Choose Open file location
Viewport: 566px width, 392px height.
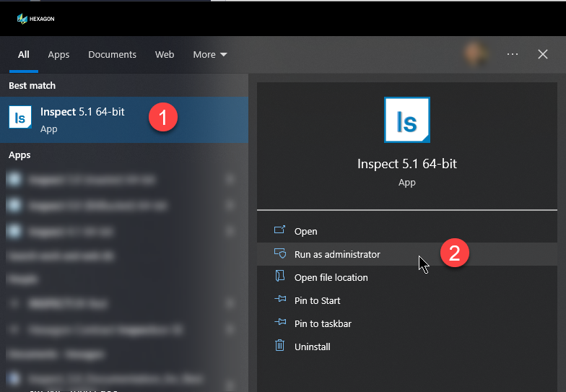tap(407, 277)
